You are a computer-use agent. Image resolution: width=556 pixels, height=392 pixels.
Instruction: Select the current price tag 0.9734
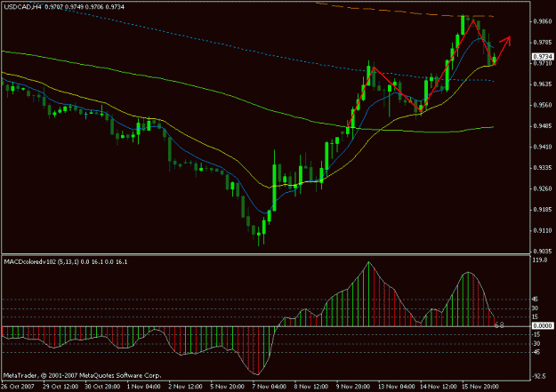click(543, 56)
